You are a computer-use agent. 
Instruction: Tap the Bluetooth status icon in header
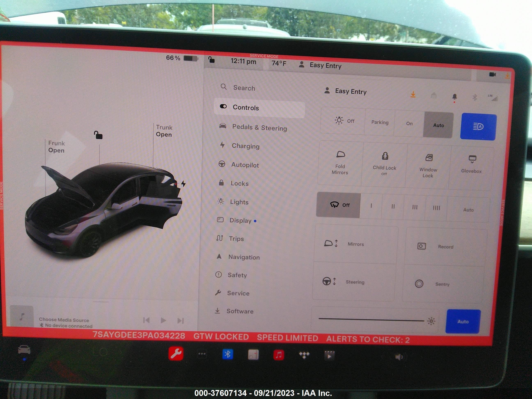(x=475, y=97)
